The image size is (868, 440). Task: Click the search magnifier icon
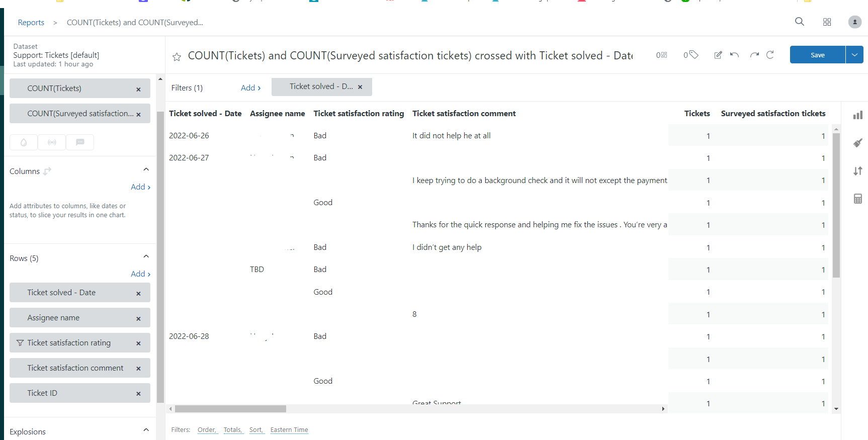pyautogui.click(x=799, y=22)
